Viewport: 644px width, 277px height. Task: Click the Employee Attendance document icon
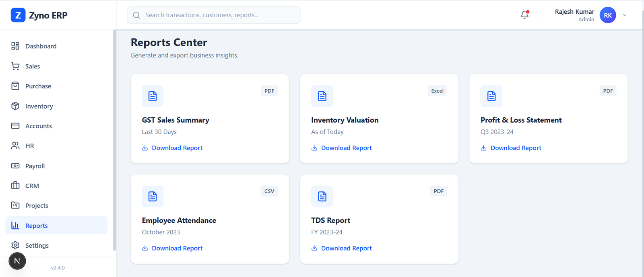pyautogui.click(x=153, y=197)
